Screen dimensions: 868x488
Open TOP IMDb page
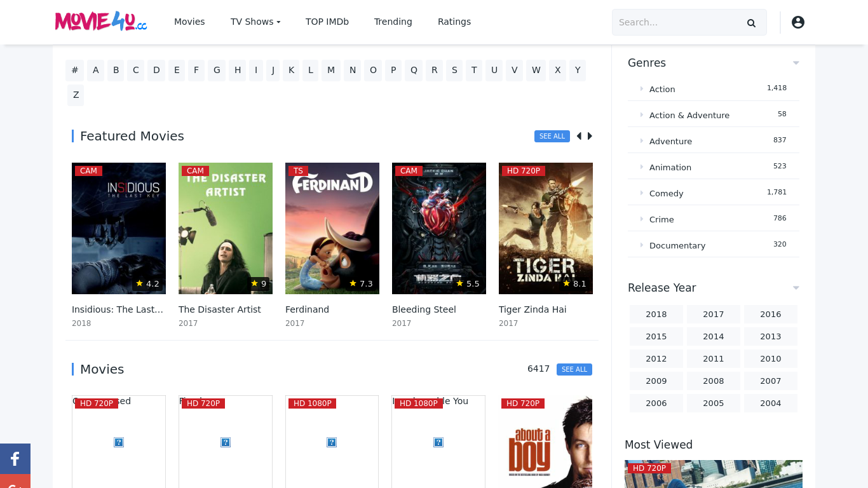tap(327, 22)
